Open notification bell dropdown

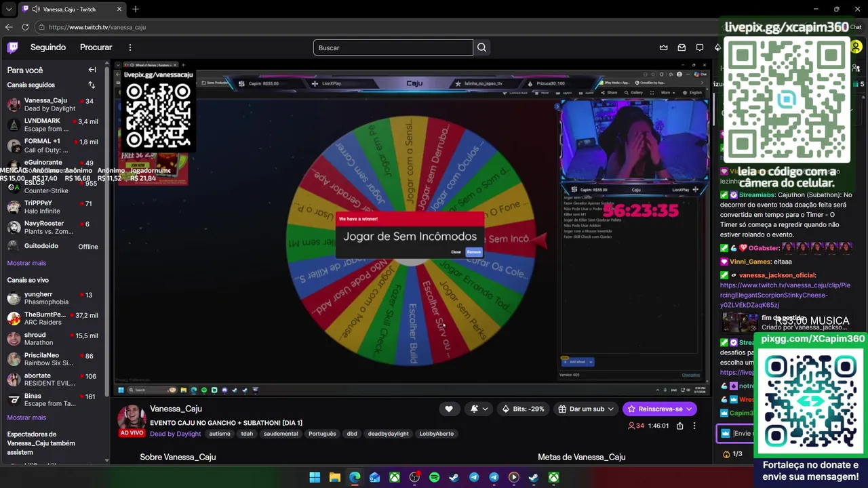[479, 409]
